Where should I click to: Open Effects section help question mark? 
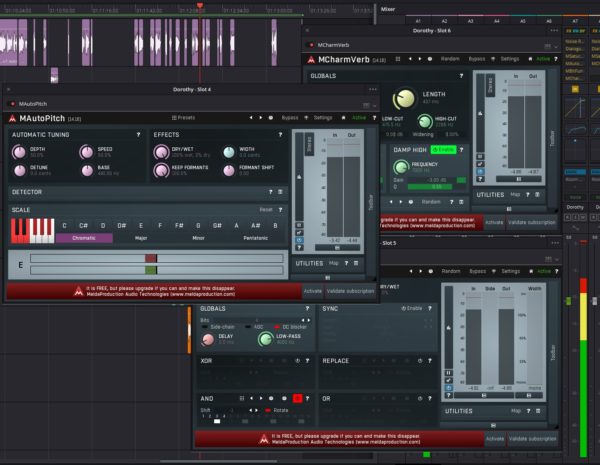pos(280,135)
